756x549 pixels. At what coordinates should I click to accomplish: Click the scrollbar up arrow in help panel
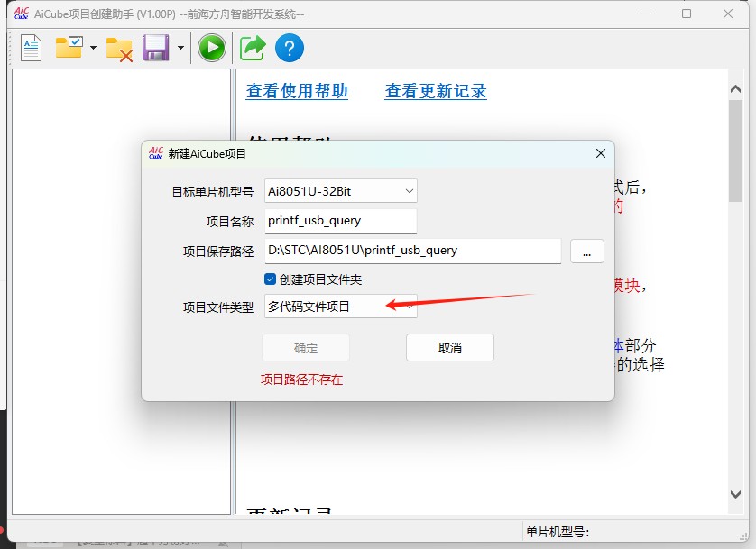735,88
